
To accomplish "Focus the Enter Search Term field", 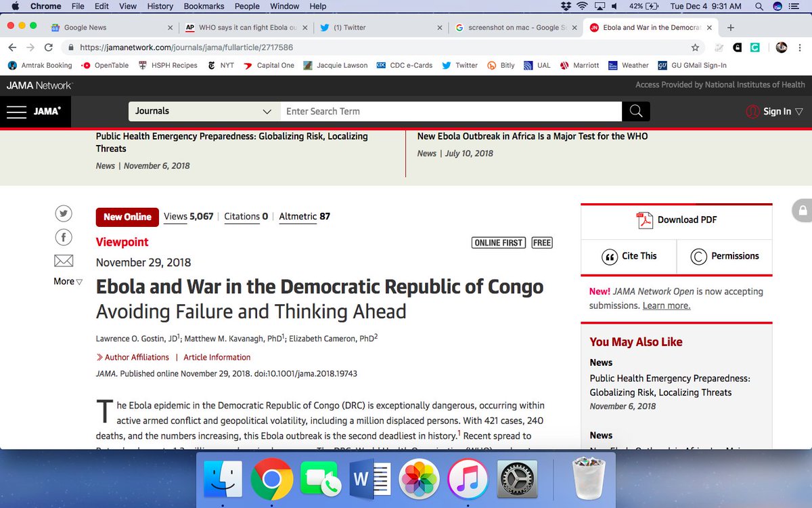I will point(451,111).
